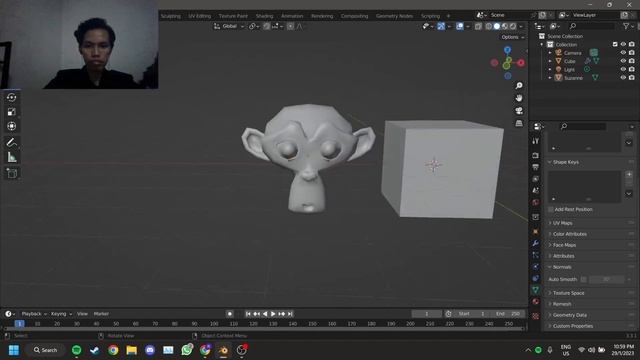This screenshot has width=640, height=360.
Task: Toggle proportional editing in header
Action: (290, 27)
